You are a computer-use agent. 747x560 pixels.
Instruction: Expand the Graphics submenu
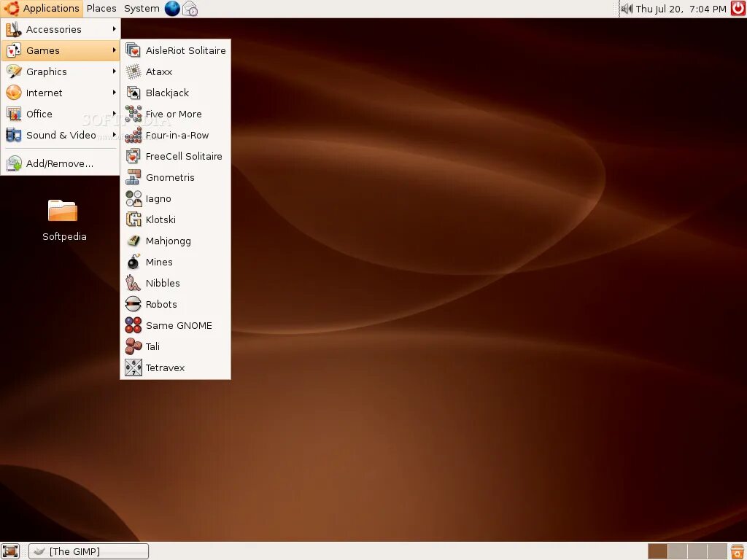(61, 72)
